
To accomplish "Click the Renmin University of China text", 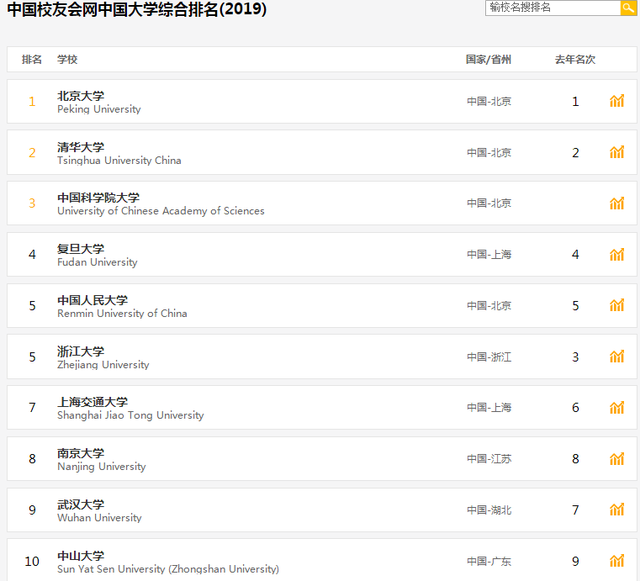I will click(x=122, y=314).
